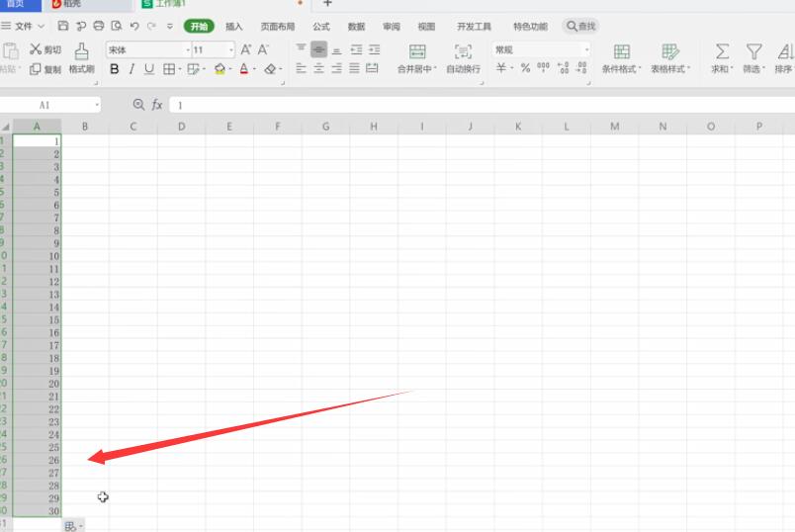
Task: Apply thousands separator format
Action: pos(543,67)
